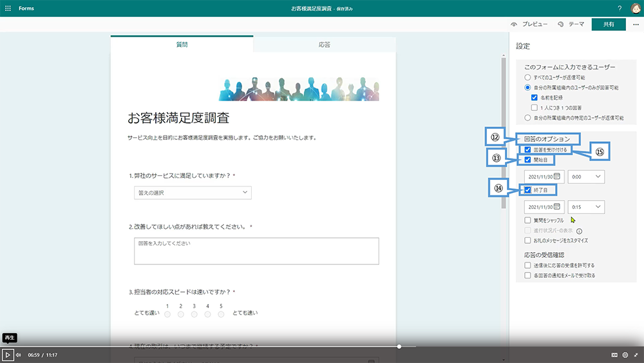Click question 3 title text
The height and width of the screenshot is (363, 644).
point(182,292)
